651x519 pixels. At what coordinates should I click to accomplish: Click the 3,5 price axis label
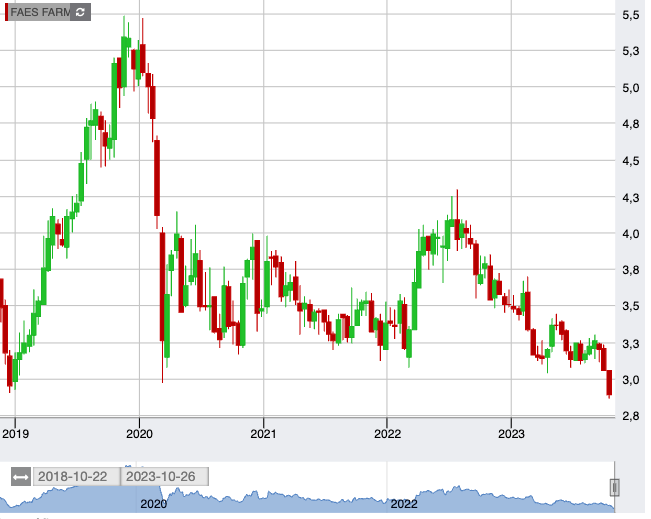(631, 306)
